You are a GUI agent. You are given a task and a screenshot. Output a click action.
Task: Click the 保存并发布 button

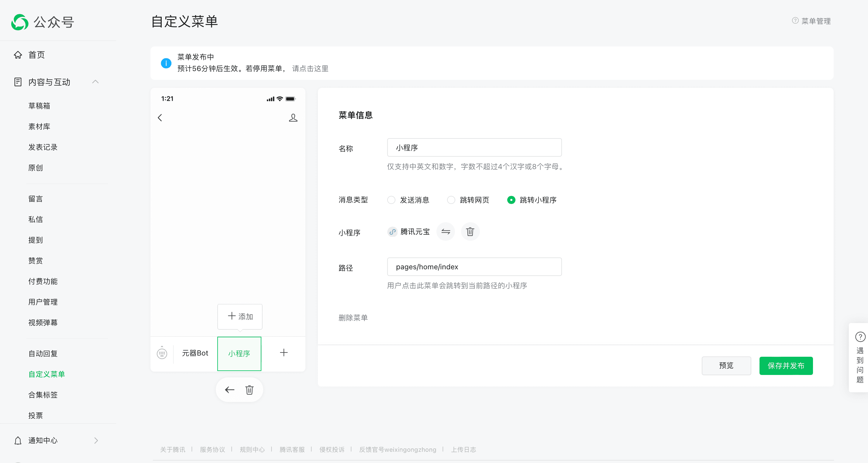(x=786, y=366)
